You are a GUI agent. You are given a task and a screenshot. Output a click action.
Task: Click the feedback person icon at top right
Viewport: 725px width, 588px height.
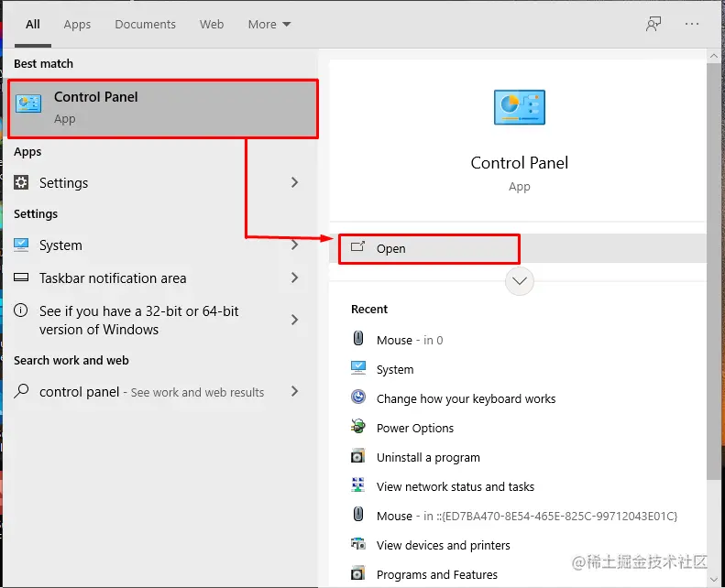(x=654, y=24)
